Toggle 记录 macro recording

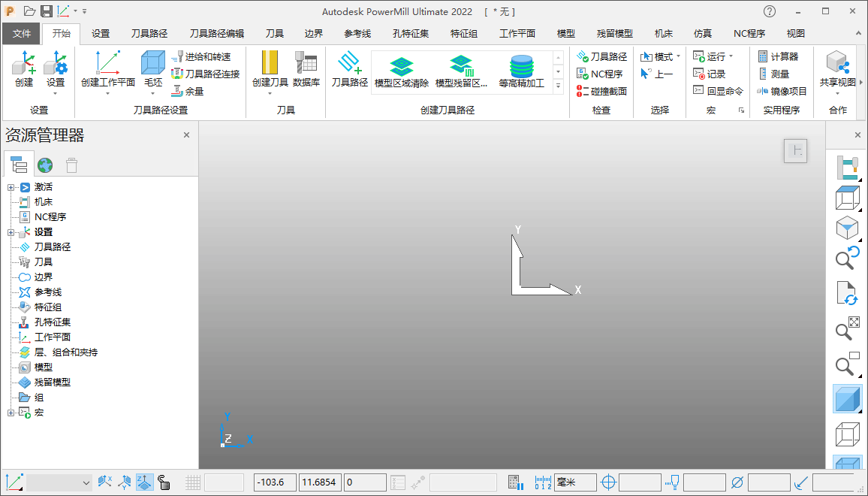[x=709, y=74]
